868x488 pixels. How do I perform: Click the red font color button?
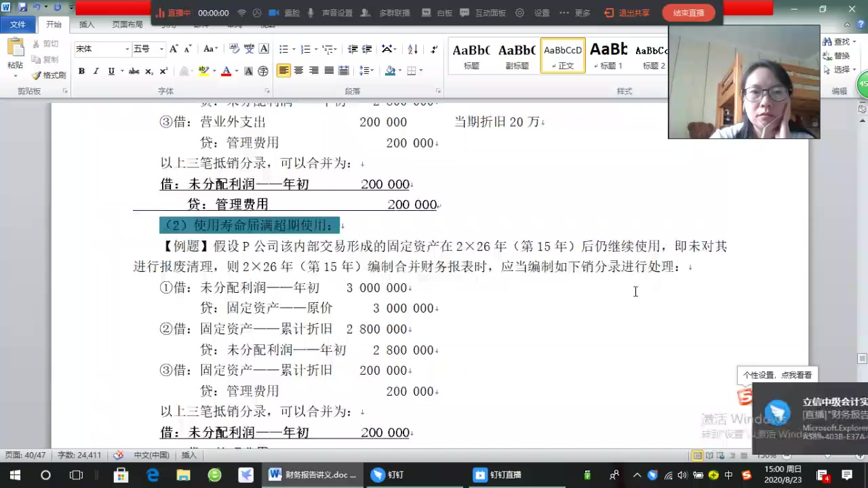[226, 71]
